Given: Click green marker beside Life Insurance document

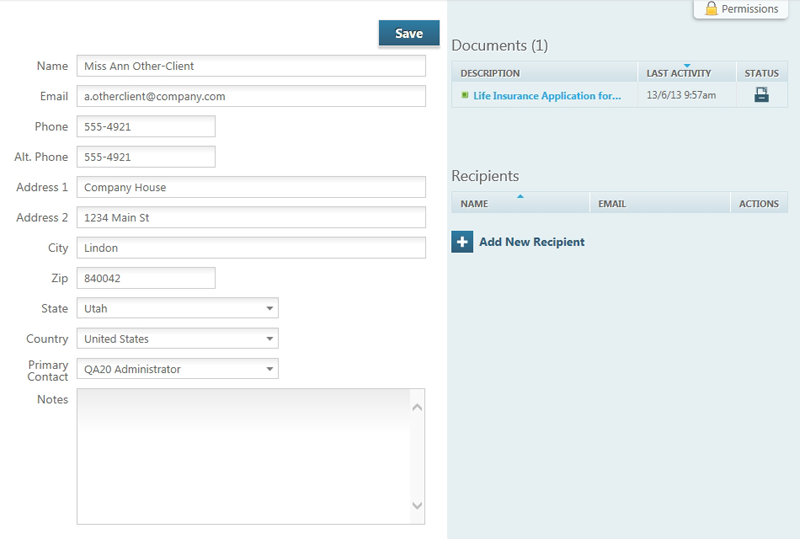Looking at the screenshot, I should tap(465, 96).
